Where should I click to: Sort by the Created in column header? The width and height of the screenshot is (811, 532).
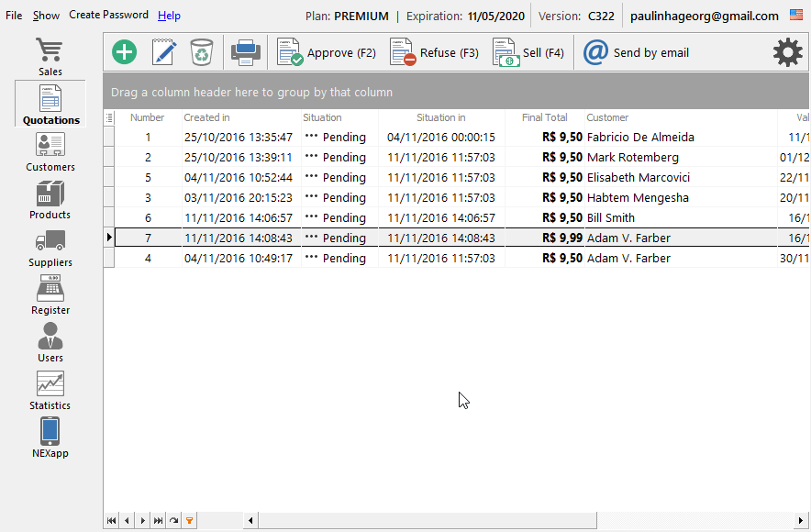(241, 117)
